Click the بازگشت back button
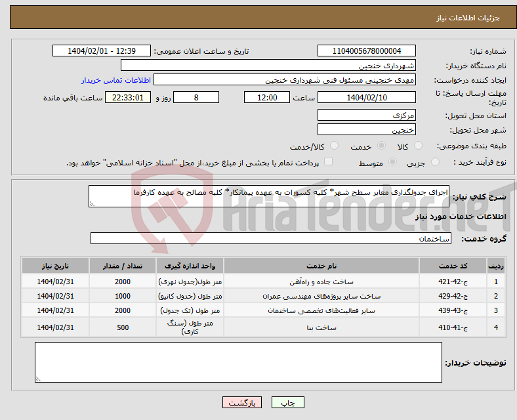Screen dimensions: 517x420 [242, 402]
